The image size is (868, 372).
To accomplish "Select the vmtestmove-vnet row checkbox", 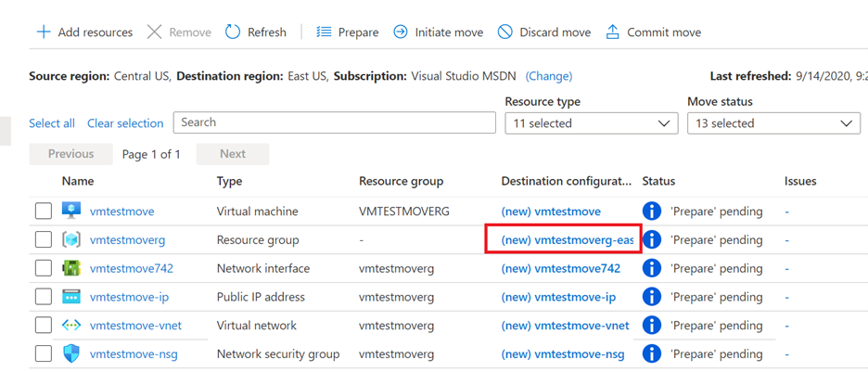I will (x=44, y=326).
